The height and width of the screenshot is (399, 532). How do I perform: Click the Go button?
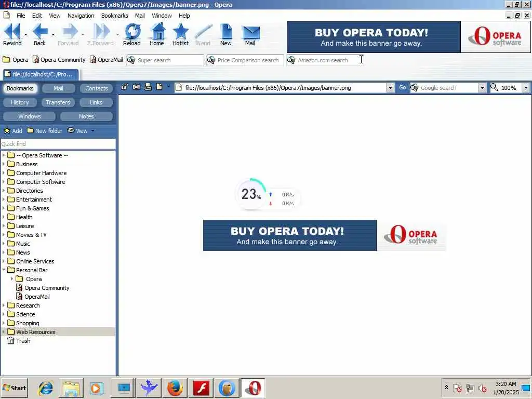(x=403, y=87)
